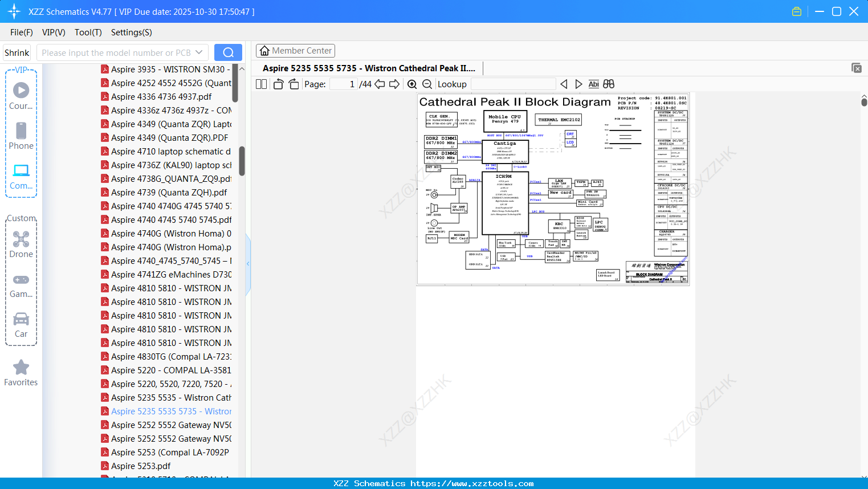The width and height of the screenshot is (868, 489).
Task: Open the Settings(S) menu
Action: [132, 32]
